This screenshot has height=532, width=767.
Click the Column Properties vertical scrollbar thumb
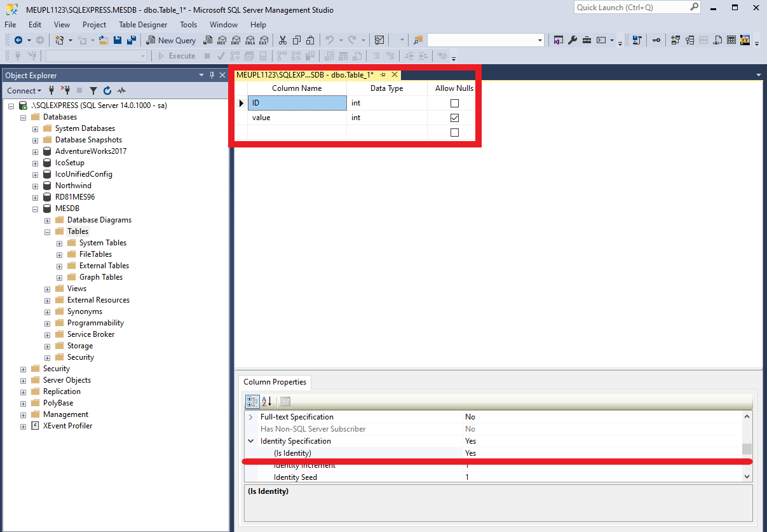point(747,449)
